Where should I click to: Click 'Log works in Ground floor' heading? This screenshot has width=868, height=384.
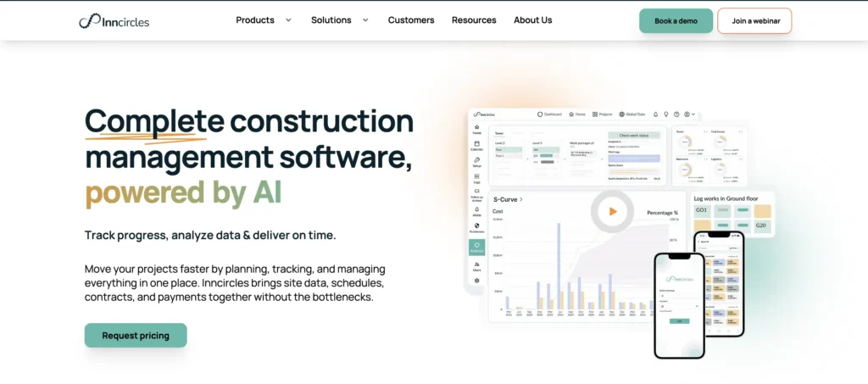pos(726,198)
